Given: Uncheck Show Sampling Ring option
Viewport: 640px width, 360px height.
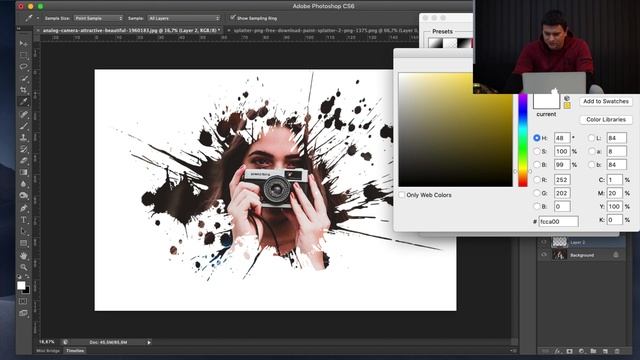Looking at the screenshot, I should (x=233, y=18).
